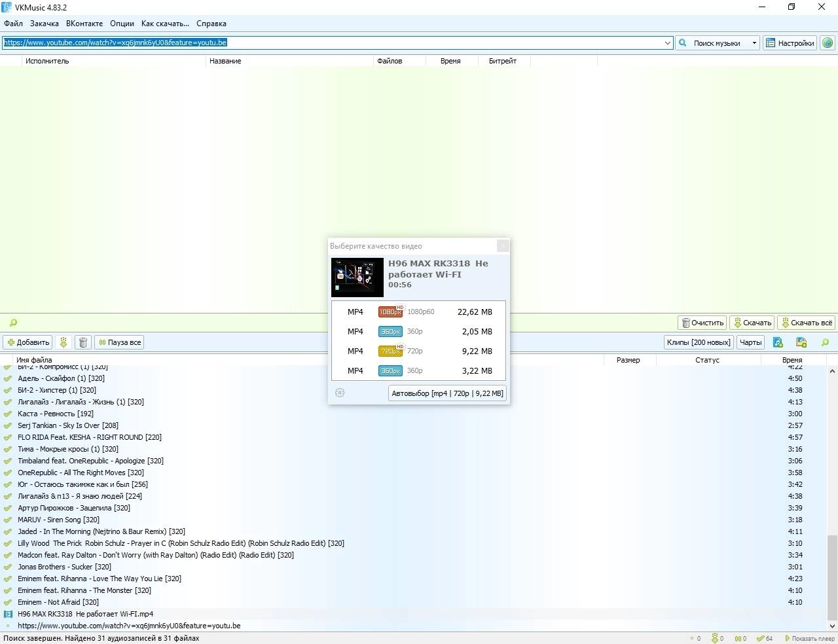The height and width of the screenshot is (644, 838).
Task: Click the checkmark icon beside MARUV - Siren Song
Action: (x=8, y=520)
